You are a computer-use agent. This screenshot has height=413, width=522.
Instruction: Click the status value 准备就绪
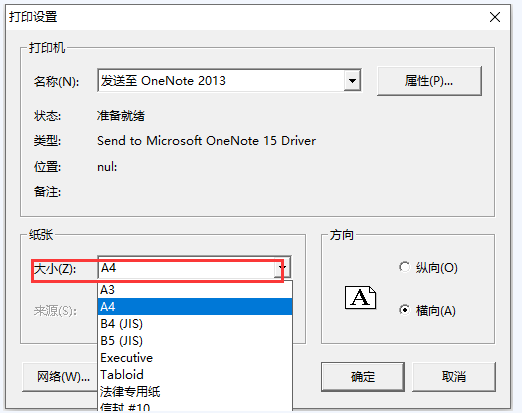pos(121,116)
